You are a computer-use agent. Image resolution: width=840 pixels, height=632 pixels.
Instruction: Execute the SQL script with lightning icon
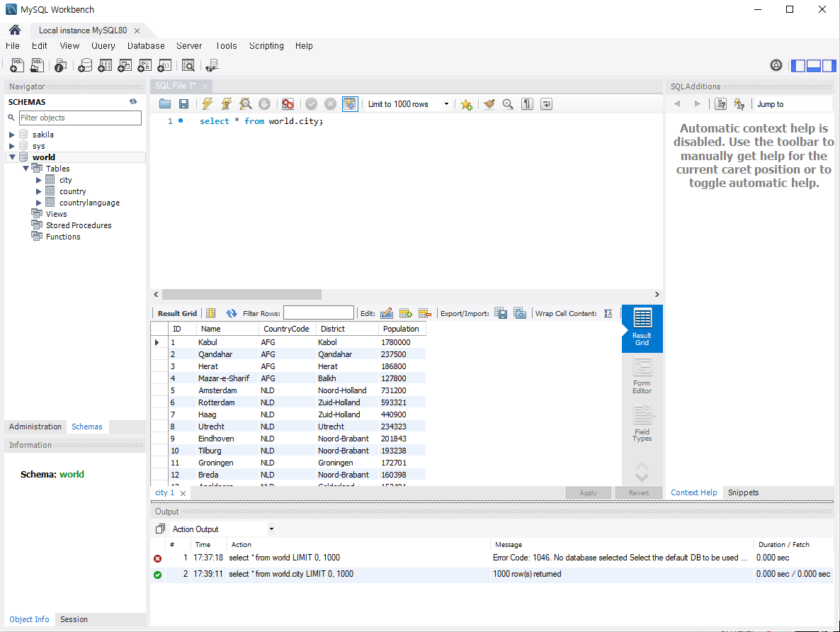click(207, 104)
